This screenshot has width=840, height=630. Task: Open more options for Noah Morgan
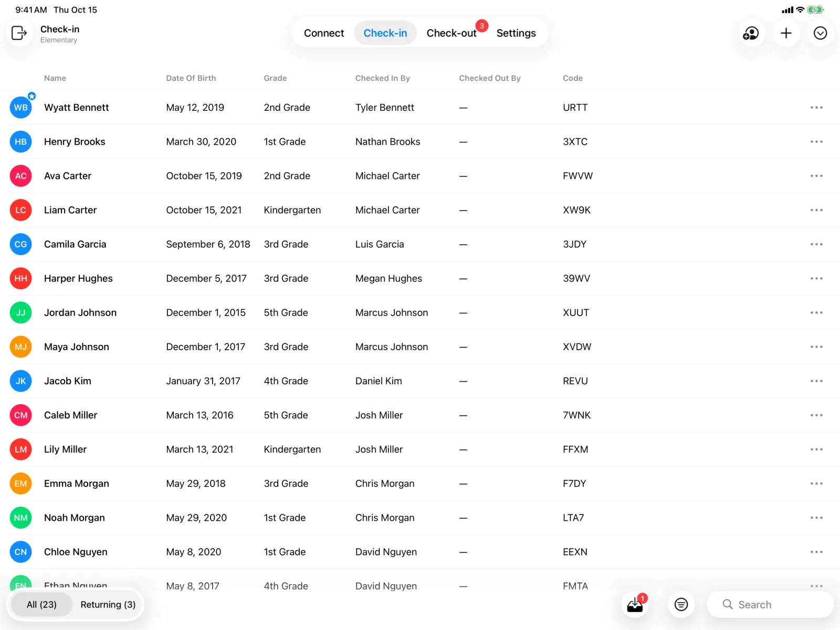click(x=816, y=518)
